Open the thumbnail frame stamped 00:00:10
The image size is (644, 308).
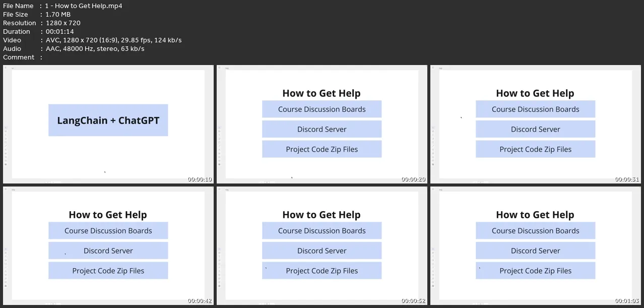point(108,124)
